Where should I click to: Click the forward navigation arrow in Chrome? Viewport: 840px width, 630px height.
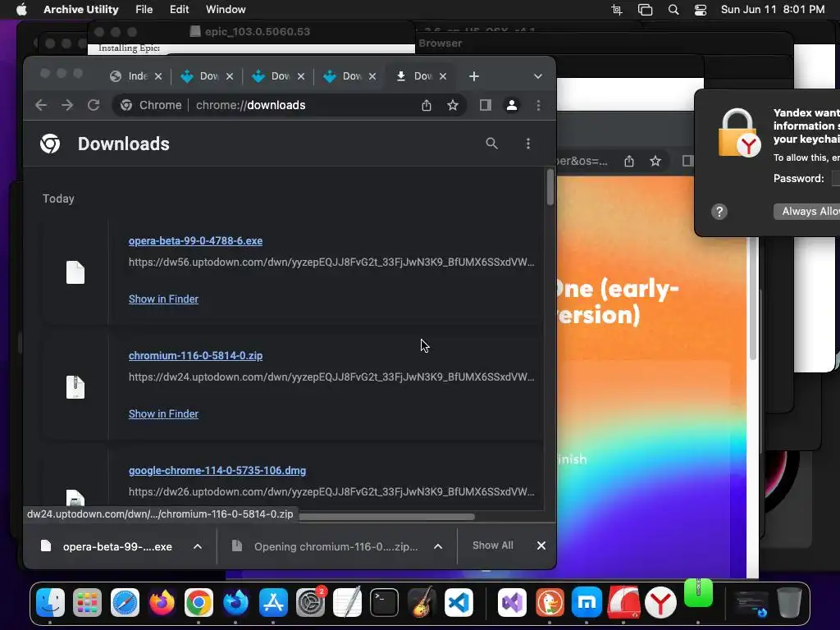[67, 105]
